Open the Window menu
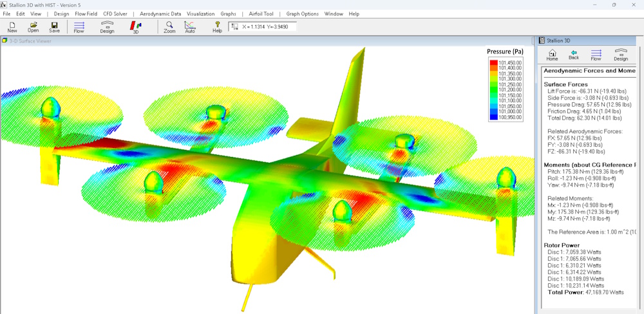Image resolution: width=644 pixels, height=314 pixels. [x=334, y=14]
